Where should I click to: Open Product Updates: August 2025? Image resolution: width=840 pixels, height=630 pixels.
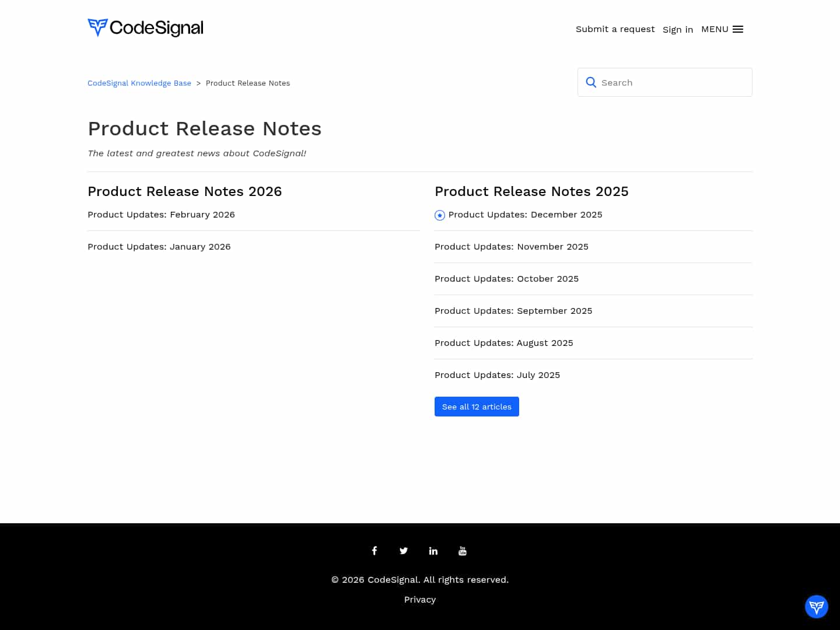504,343
